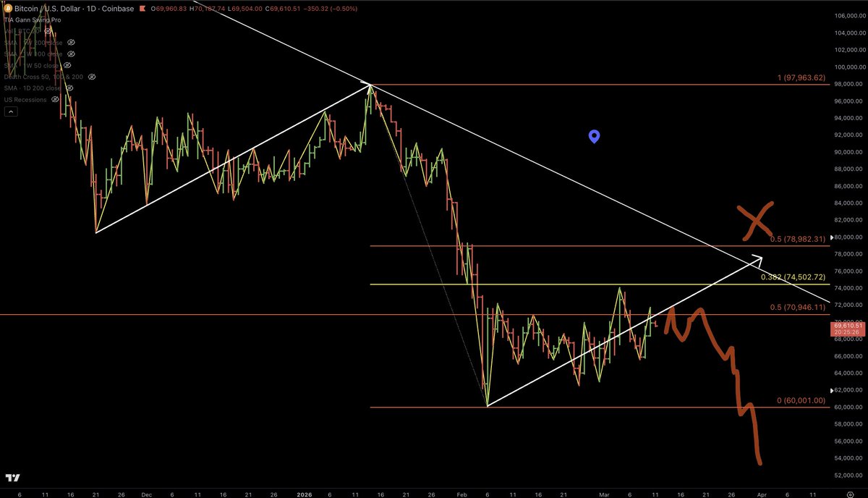Show the SMA 1W 50 close indicator

(68, 66)
